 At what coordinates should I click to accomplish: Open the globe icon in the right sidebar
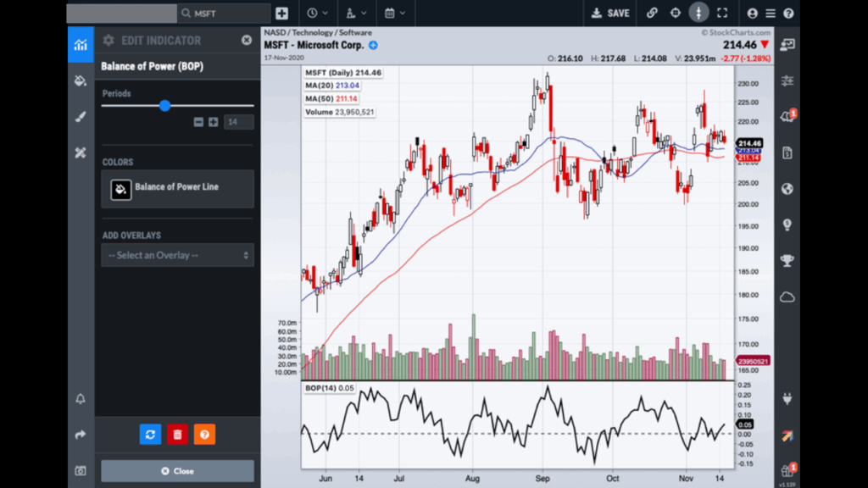787,189
